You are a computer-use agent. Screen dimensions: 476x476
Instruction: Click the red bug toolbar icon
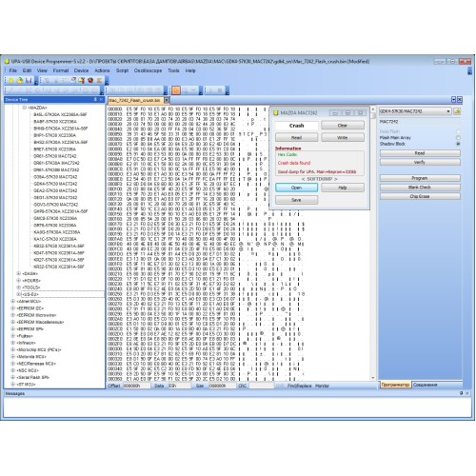90,80
